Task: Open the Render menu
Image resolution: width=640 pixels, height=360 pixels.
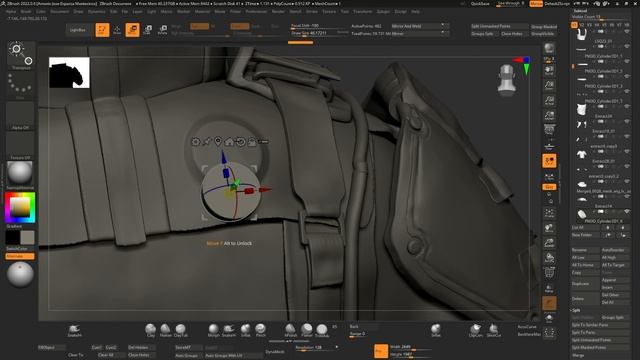Action: [278, 11]
